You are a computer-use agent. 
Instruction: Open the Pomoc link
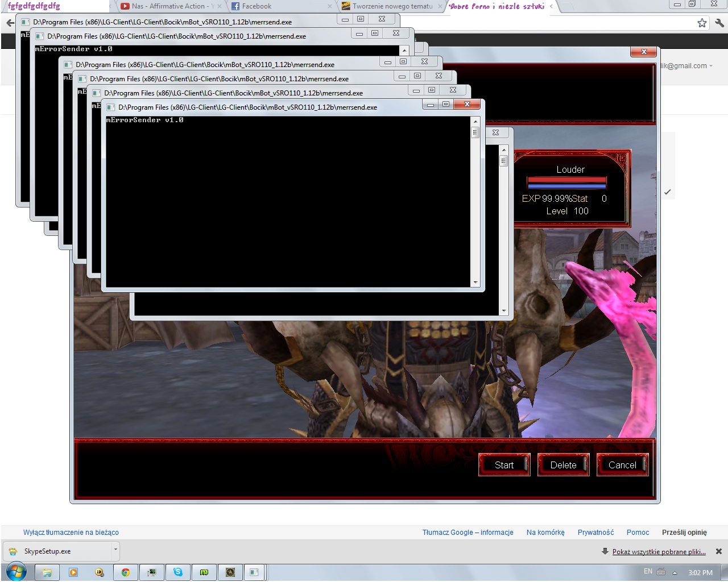(638, 533)
